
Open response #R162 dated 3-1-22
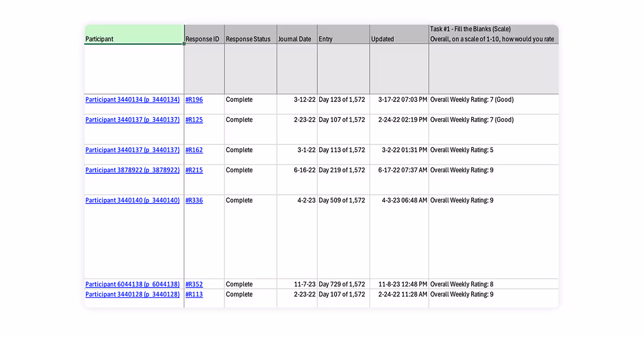coord(194,150)
